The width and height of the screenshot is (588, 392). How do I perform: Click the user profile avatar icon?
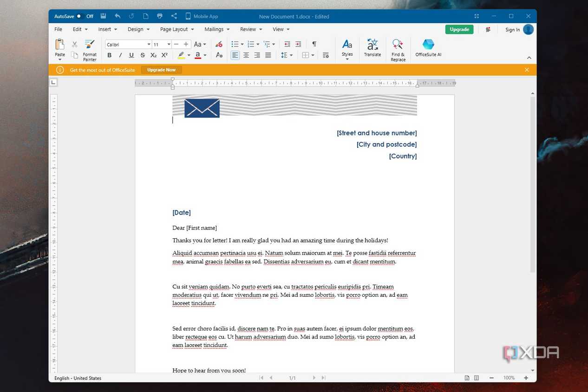click(x=528, y=29)
